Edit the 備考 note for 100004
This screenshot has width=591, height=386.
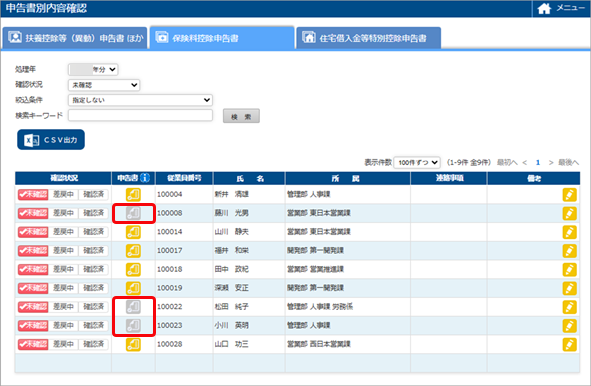[x=570, y=195]
